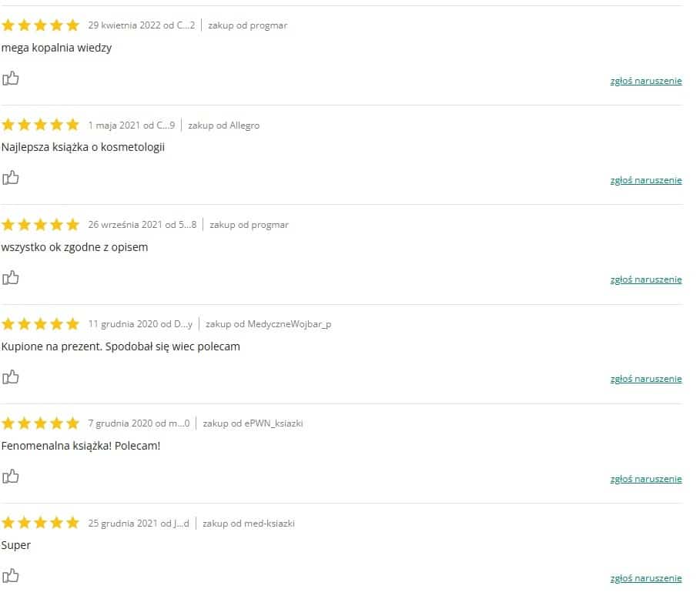Click 'zakup od med-ksiazki' seller text
Screen dimensions: 700x599
tap(250, 524)
